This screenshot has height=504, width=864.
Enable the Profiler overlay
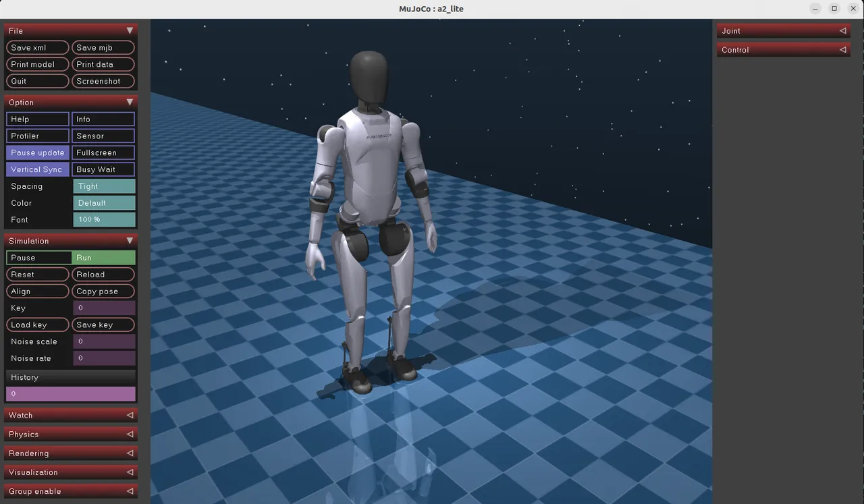pyautogui.click(x=38, y=136)
